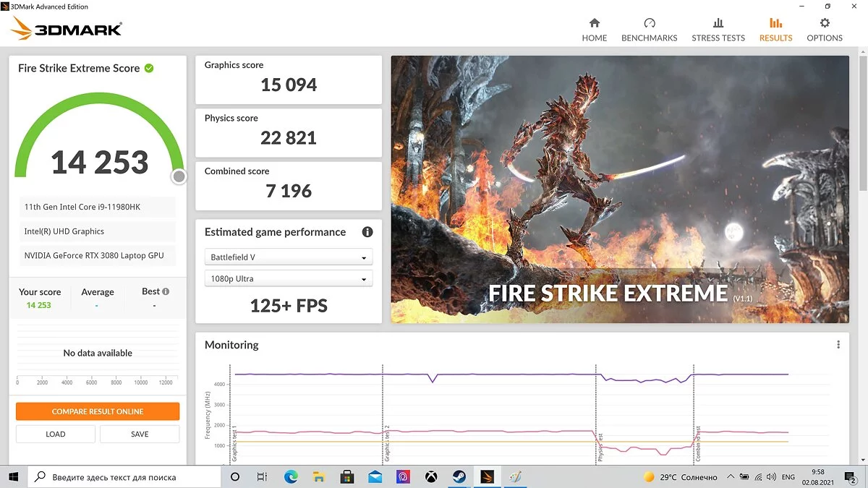Image resolution: width=868 pixels, height=488 pixels.
Task: Open Monitoring panel three-dot menu
Action: pos(838,345)
